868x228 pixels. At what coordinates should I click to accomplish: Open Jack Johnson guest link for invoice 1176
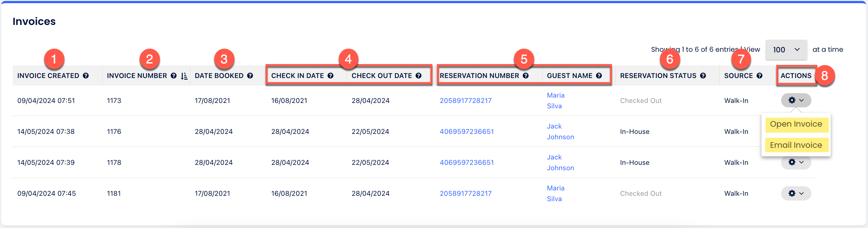(560, 132)
